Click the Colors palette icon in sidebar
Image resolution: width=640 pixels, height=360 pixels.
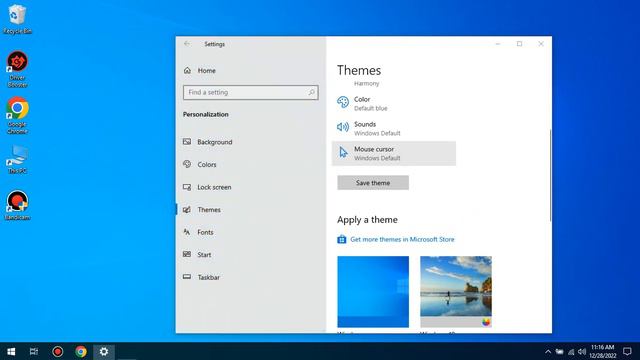(187, 164)
